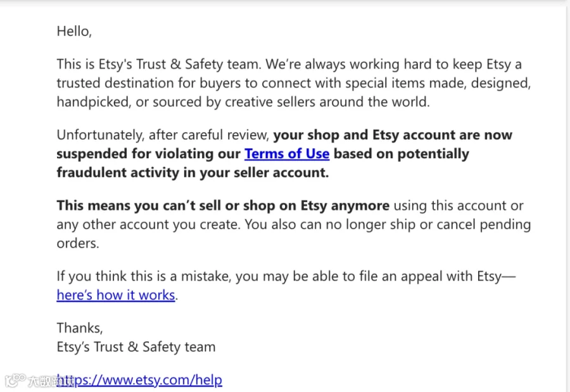Click bold "based on potentially" text

click(x=402, y=154)
